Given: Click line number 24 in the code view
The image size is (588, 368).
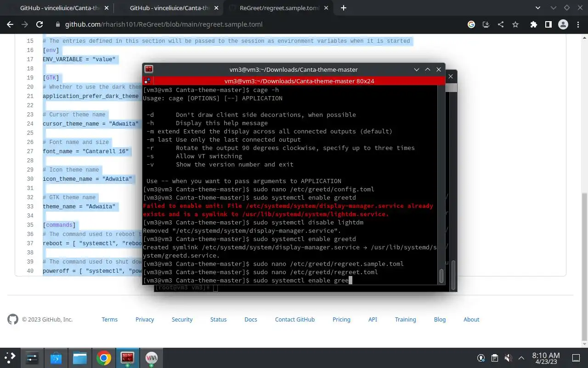Looking at the screenshot, I should coord(30,124).
